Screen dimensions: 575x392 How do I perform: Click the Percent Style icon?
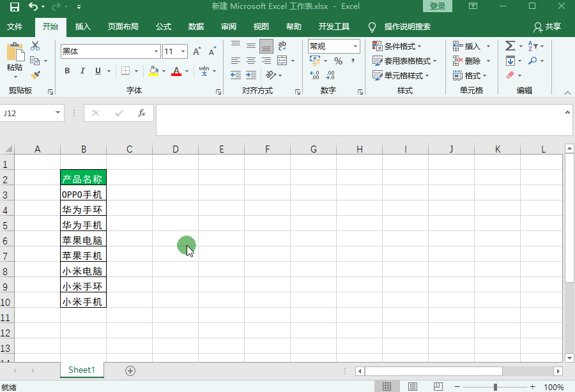click(338, 61)
